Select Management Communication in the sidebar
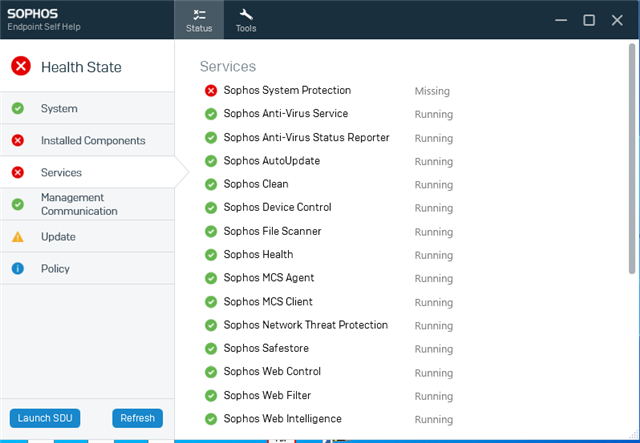The image size is (640, 443). click(87, 204)
